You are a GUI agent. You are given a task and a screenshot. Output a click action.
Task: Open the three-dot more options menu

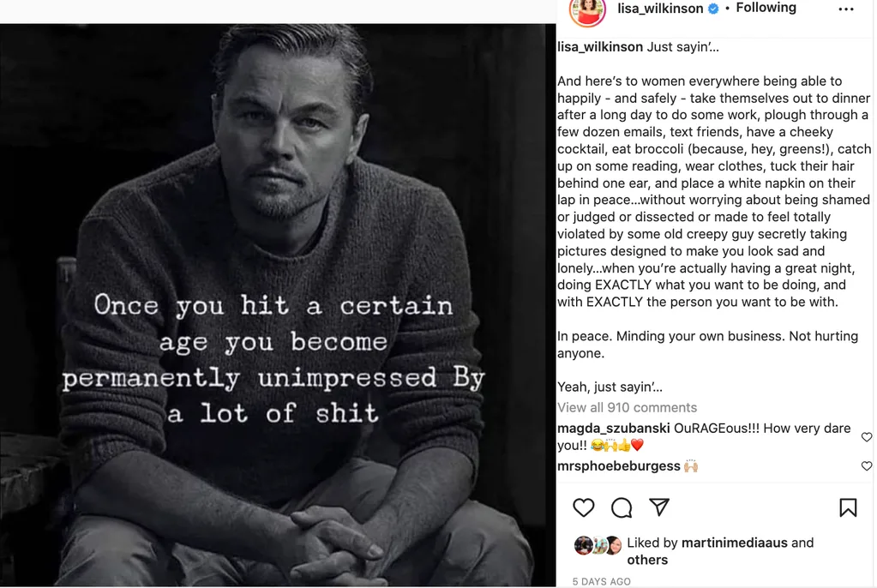[846, 9]
